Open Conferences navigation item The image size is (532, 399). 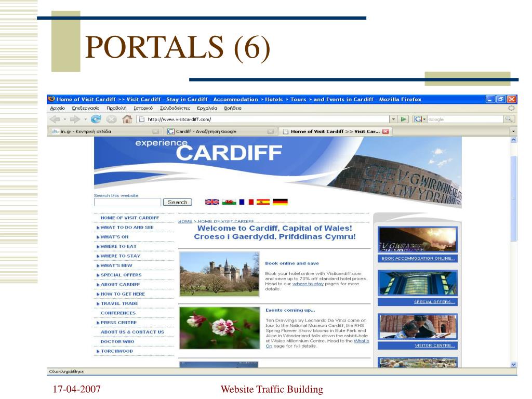click(x=118, y=313)
